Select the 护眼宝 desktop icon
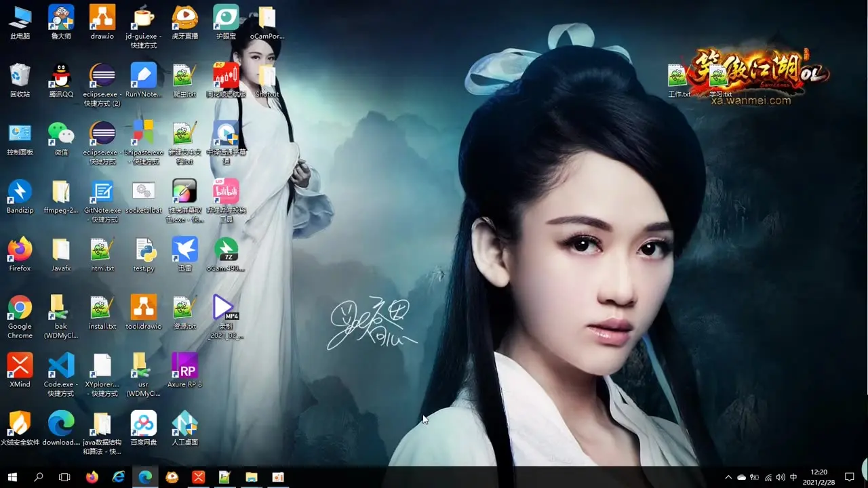 tap(226, 22)
